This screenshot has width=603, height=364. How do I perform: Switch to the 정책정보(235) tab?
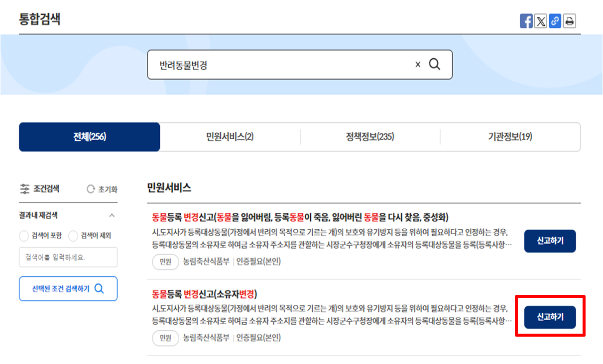tap(370, 137)
